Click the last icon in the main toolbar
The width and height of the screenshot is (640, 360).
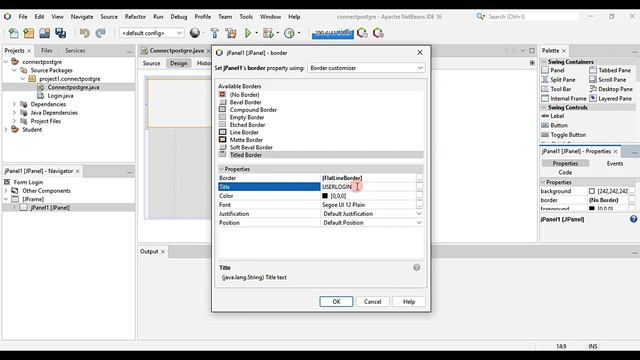coord(378,33)
